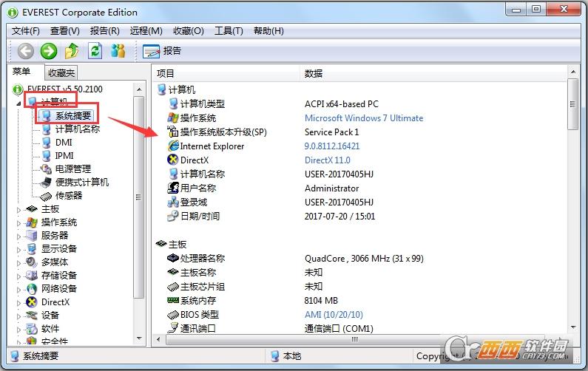Viewport: 588px width, 371px height.
Task: Select 传感器 in the tree
Action: (69, 196)
